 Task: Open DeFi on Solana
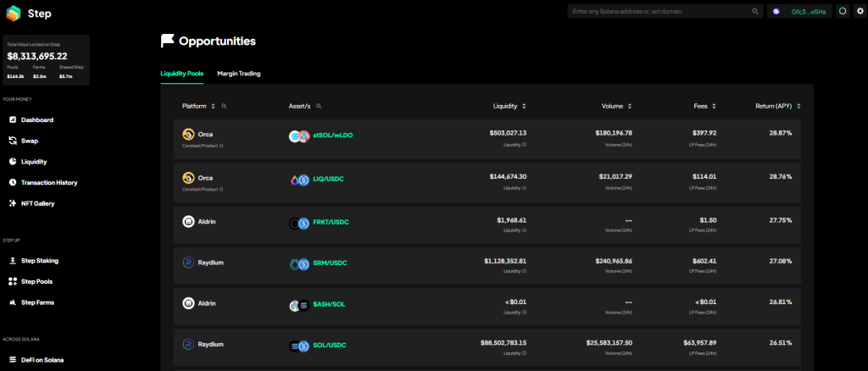coord(36,359)
